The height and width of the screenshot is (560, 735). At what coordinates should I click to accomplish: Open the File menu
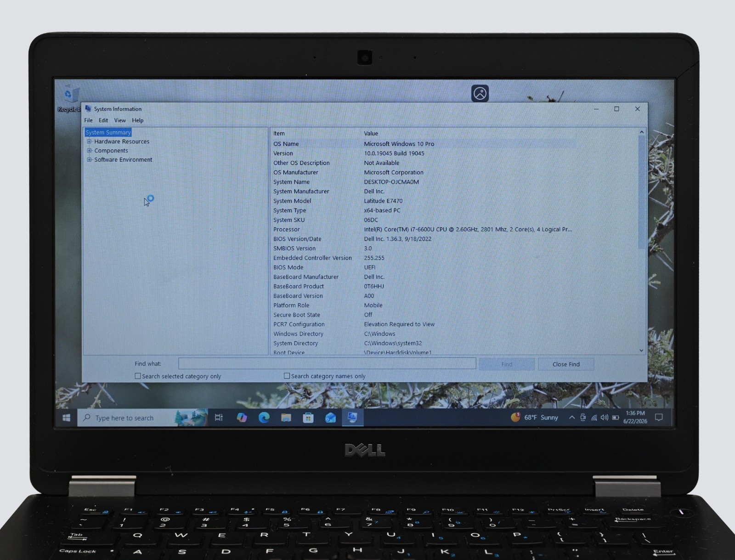(x=88, y=120)
